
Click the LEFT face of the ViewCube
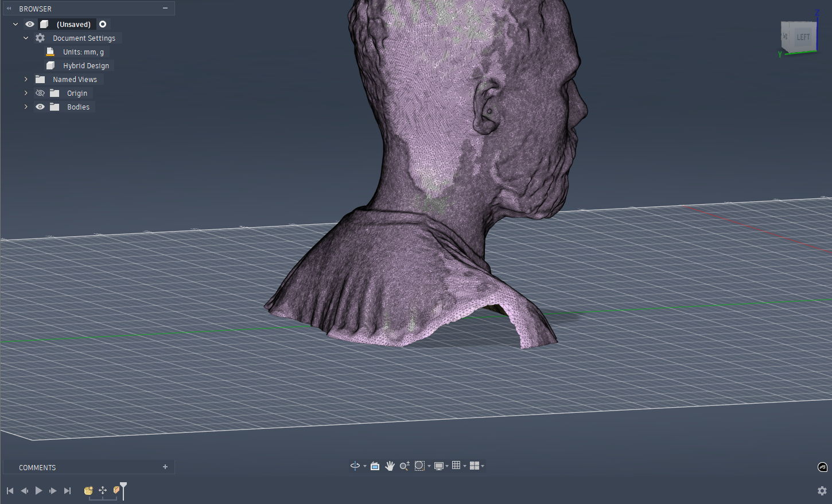click(802, 37)
